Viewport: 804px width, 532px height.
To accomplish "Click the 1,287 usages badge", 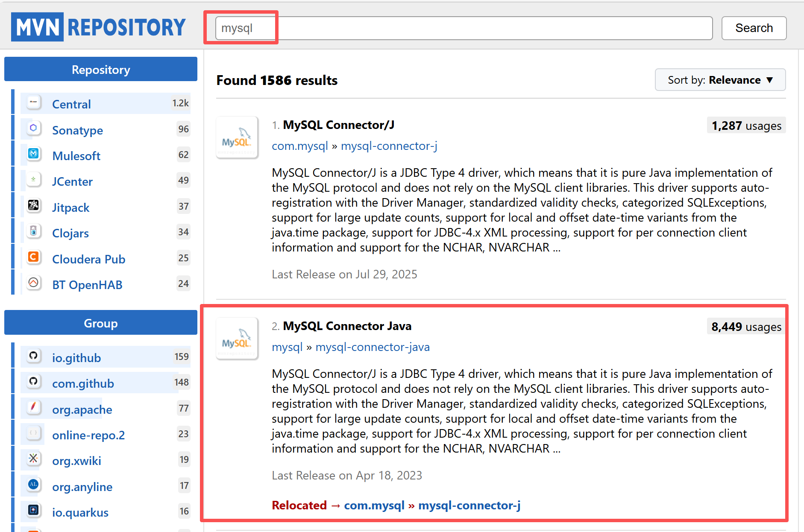I will [746, 126].
